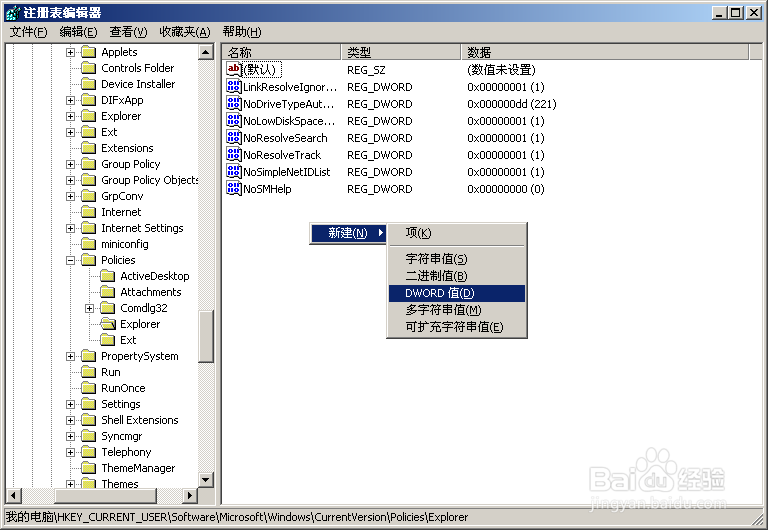Screen dimensions: 768x530
Task: Choose 项(K) from the submenu
Action: click(456, 233)
